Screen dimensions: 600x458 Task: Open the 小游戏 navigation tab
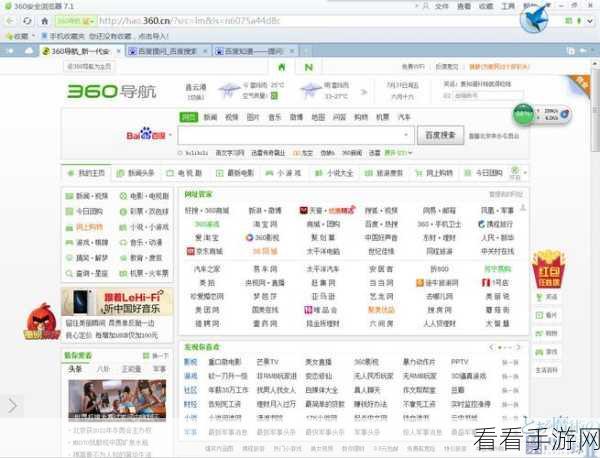[x=284, y=173]
